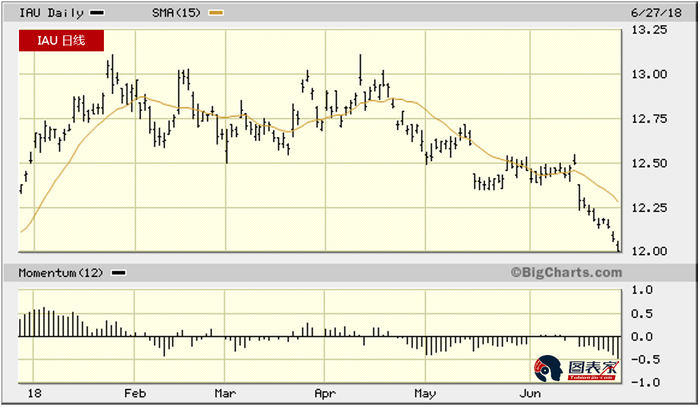Click the momentum 1.0 axis label
This screenshot has width=700, height=407.
[642, 290]
